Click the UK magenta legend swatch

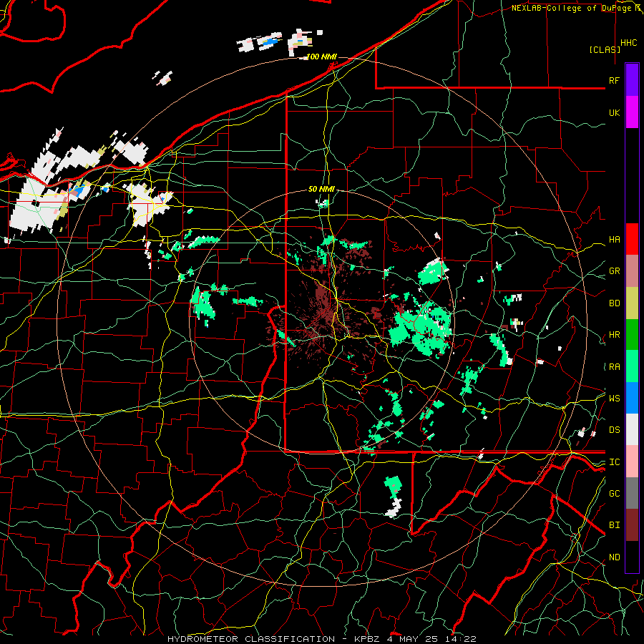[632, 112]
